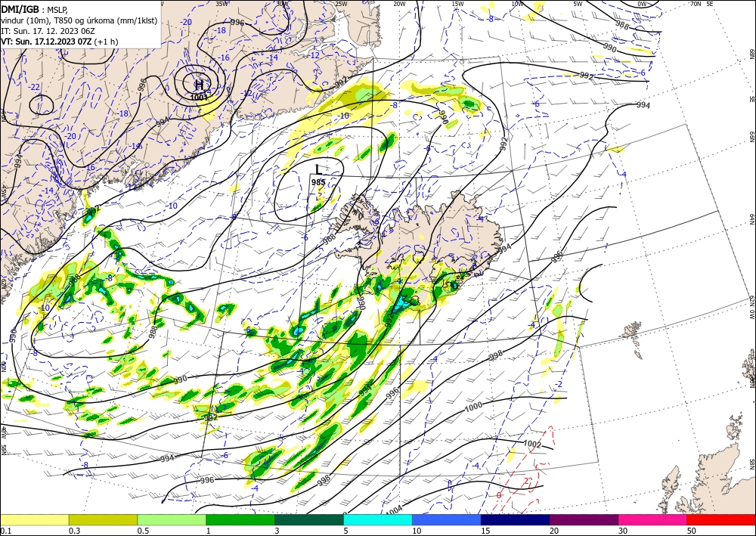Screen dimensions: 756x536
Task: Click the 0.3 legend scale number
Action: pyautogui.click(x=74, y=531)
